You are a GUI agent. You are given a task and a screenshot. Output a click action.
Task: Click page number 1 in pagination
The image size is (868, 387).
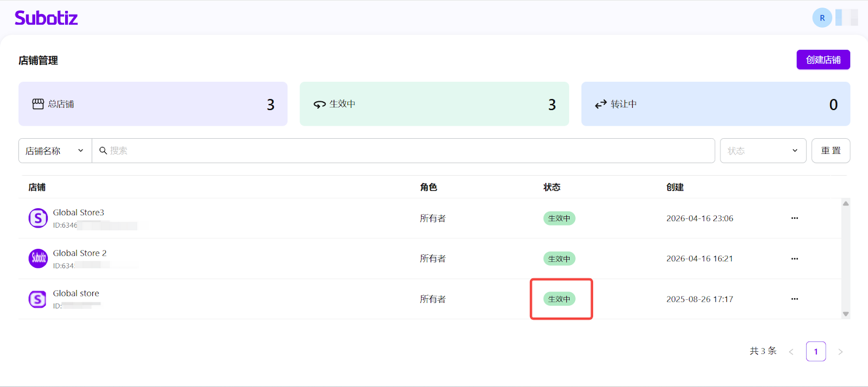coord(815,351)
